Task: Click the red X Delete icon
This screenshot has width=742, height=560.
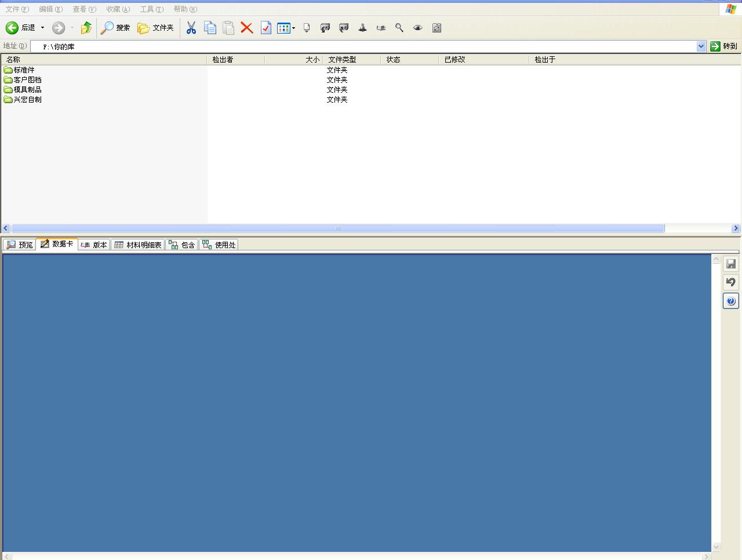Action: [x=247, y=28]
